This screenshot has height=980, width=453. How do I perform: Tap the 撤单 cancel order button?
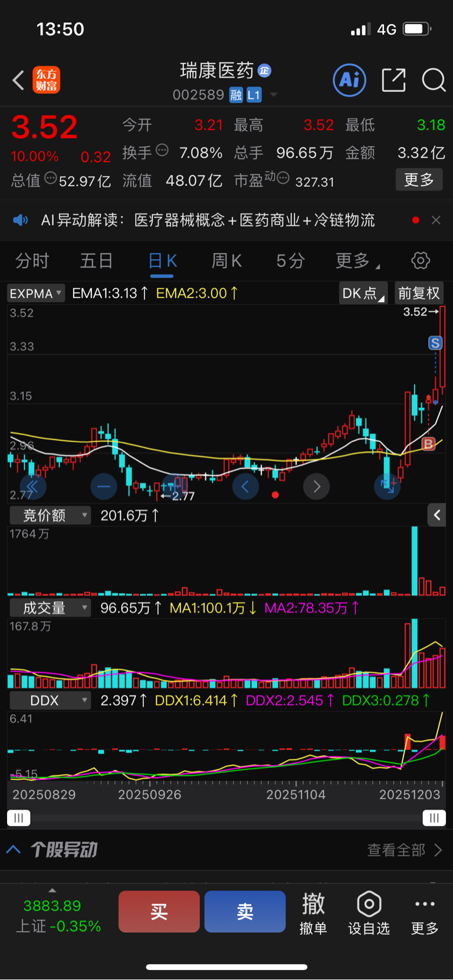(x=313, y=913)
